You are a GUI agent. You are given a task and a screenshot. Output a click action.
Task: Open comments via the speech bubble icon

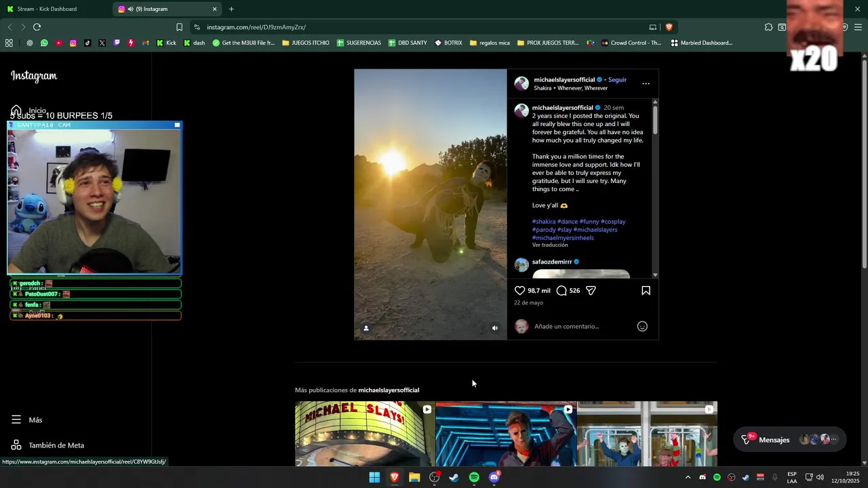pos(561,291)
